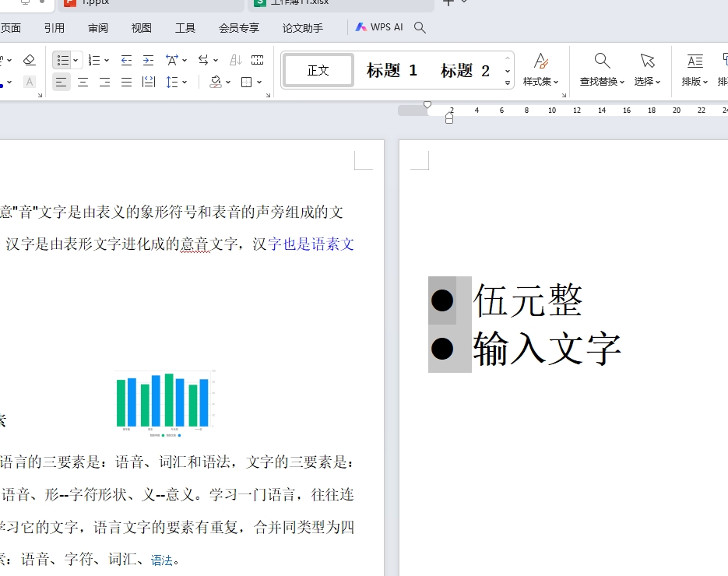
Task: Click the paragraph shading paint bucket
Action: [216, 83]
